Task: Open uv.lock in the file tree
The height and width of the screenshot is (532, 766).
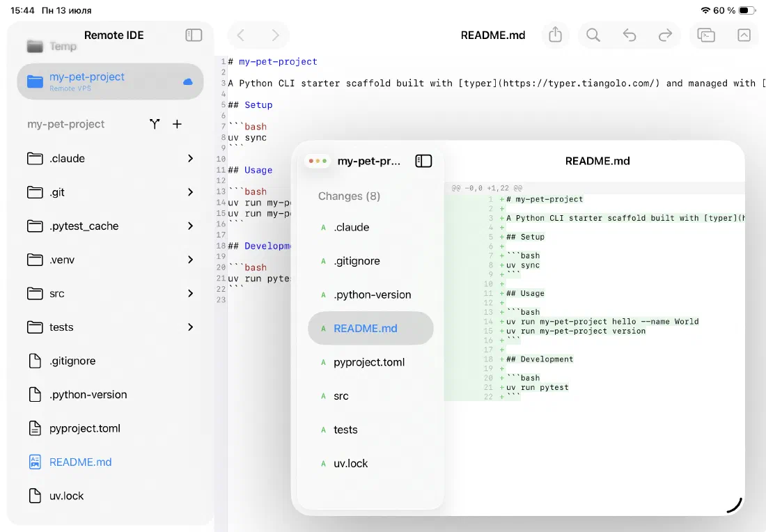Action: coord(110,495)
